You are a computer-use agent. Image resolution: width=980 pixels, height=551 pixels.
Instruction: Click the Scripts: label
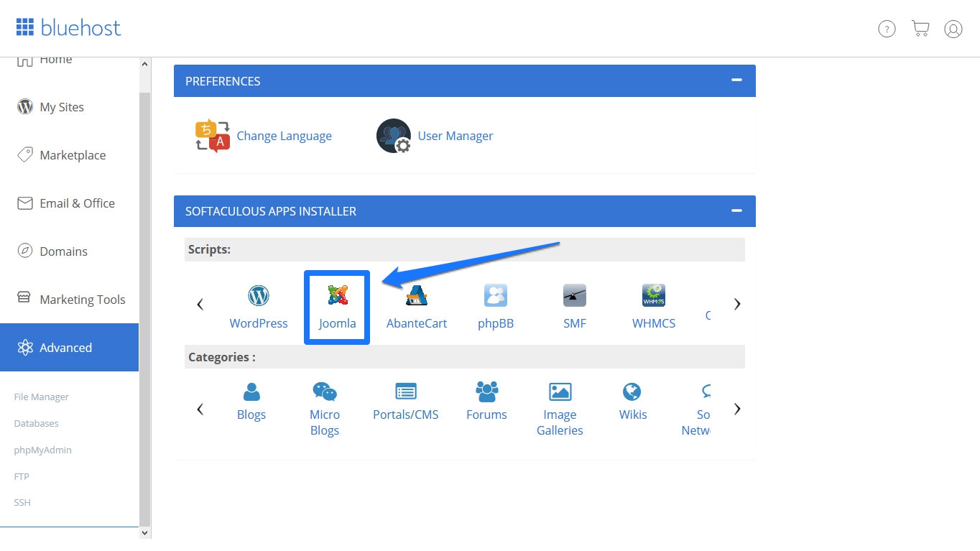click(x=209, y=249)
